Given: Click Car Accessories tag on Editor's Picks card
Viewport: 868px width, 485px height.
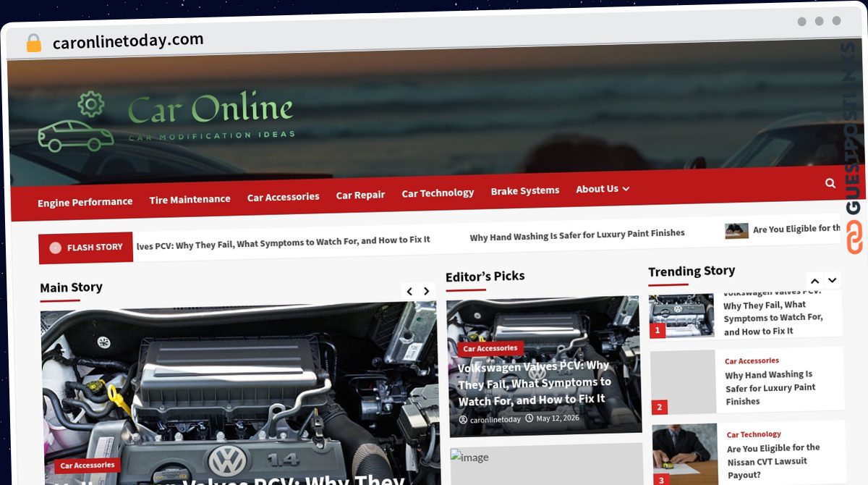Looking at the screenshot, I should click(490, 348).
